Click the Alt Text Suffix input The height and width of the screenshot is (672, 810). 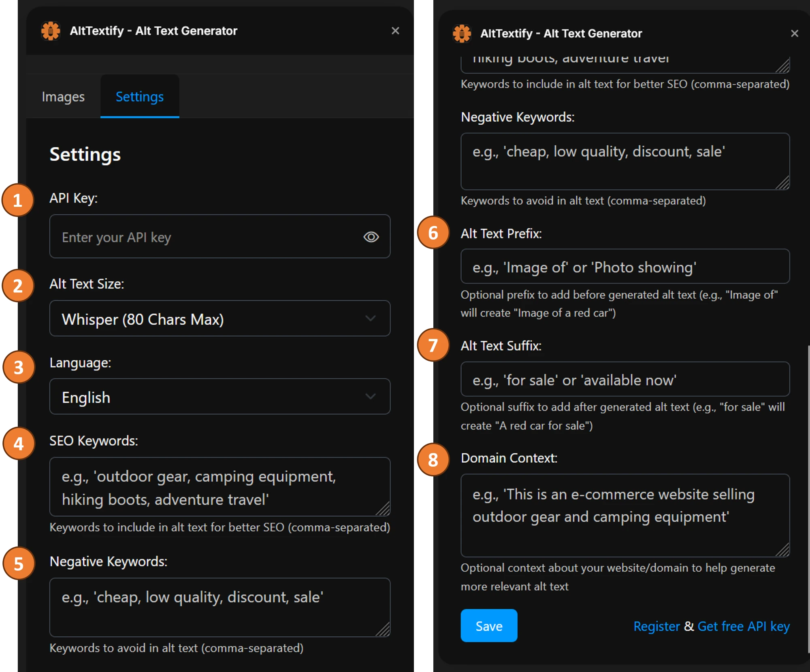pyautogui.click(x=625, y=380)
